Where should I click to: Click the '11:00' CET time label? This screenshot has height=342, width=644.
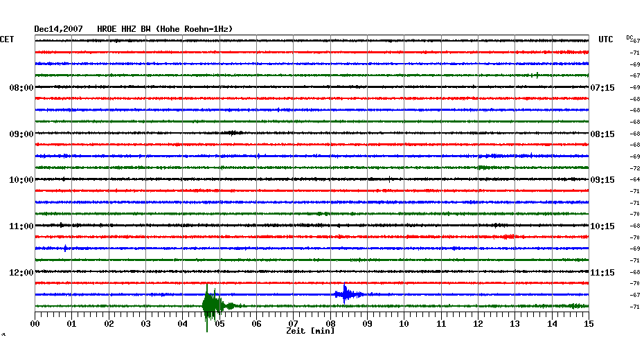[x=21, y=226]
